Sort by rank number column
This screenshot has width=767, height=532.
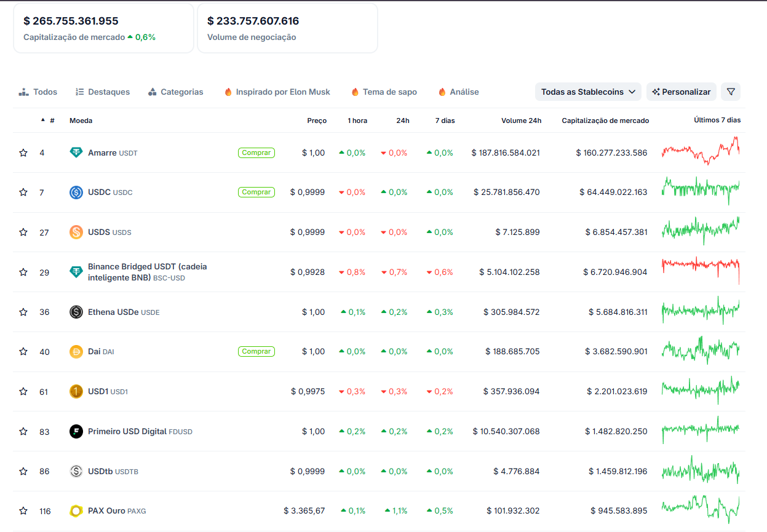[x=48, y=121]
